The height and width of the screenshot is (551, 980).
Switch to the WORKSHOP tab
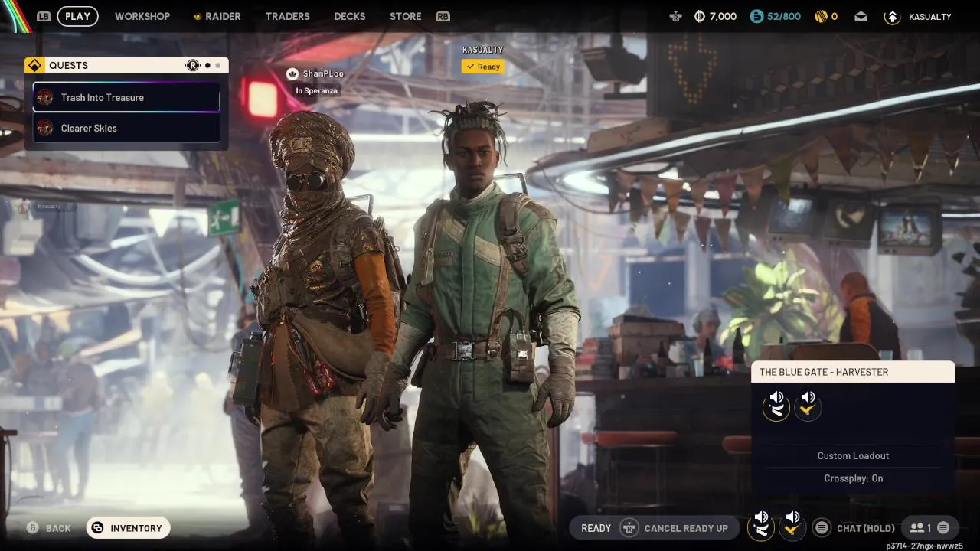point(142,16)
